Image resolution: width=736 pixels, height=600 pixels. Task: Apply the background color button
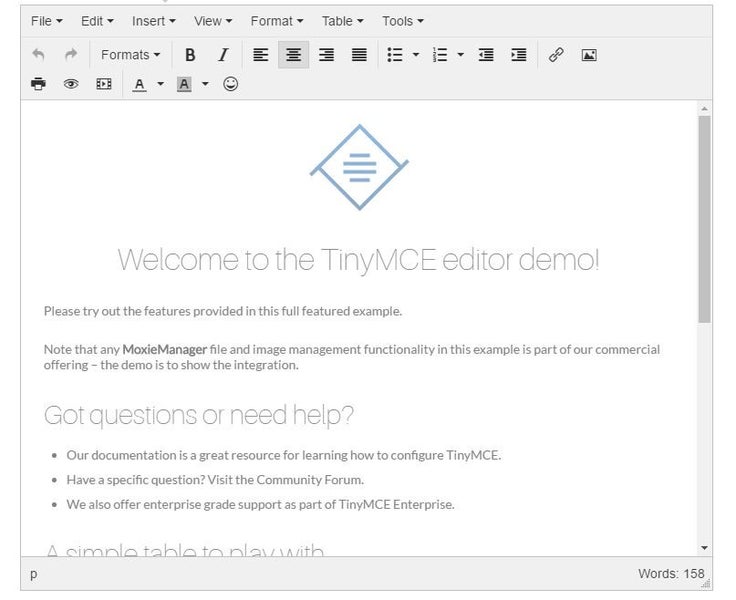click(184, 84)
